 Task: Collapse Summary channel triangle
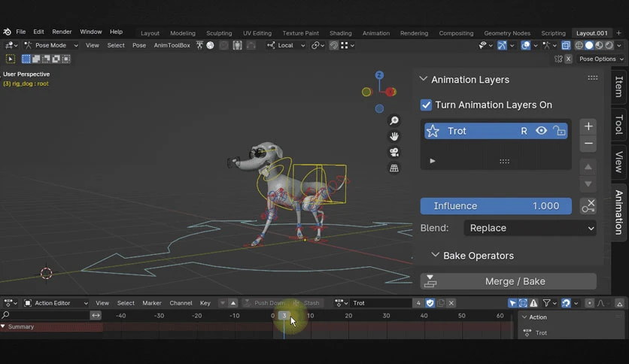pos(3,326)
